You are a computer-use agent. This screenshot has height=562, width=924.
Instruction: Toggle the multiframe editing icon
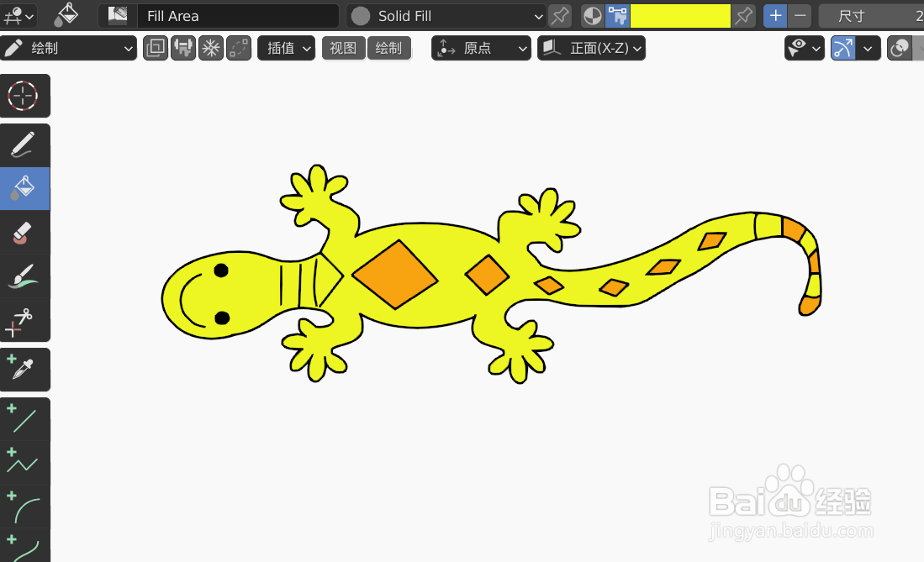point(183,48)
